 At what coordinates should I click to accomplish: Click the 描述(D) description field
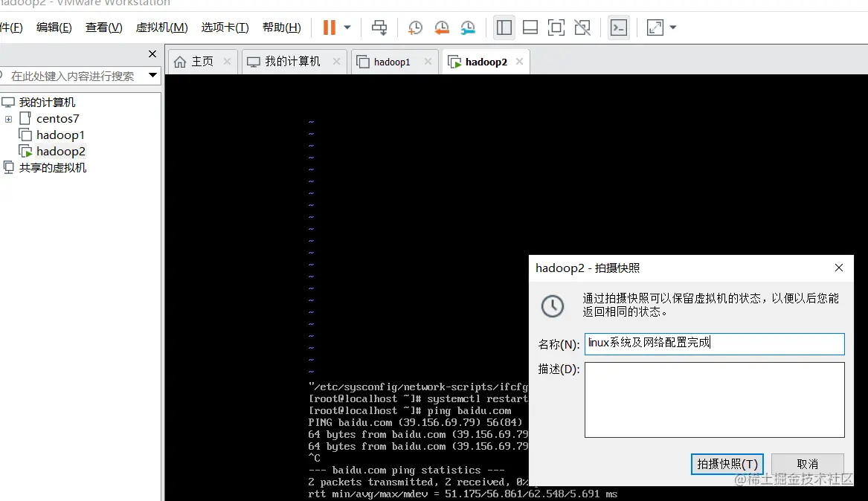(713, 399)
